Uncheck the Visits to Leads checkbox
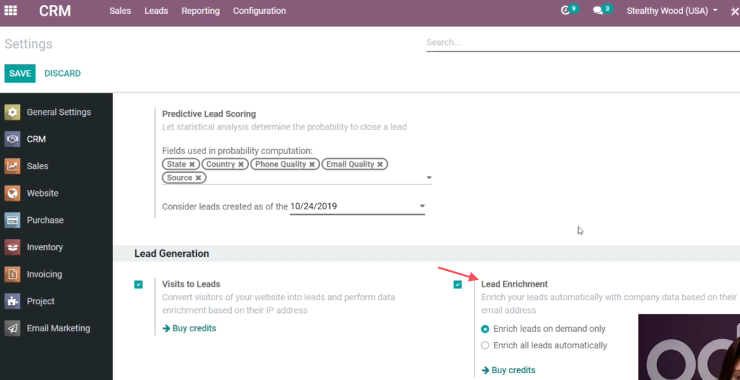The image size is (740, 380). 138,284
